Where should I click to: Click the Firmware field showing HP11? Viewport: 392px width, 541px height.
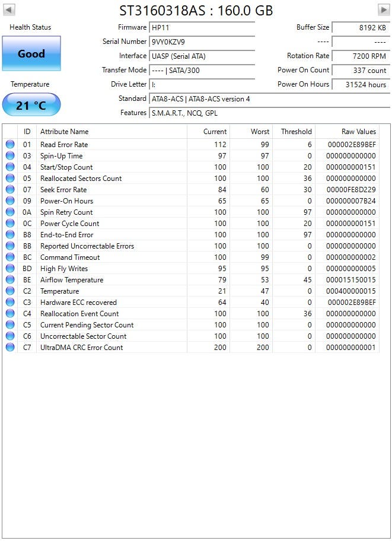(x=202, y=28)
